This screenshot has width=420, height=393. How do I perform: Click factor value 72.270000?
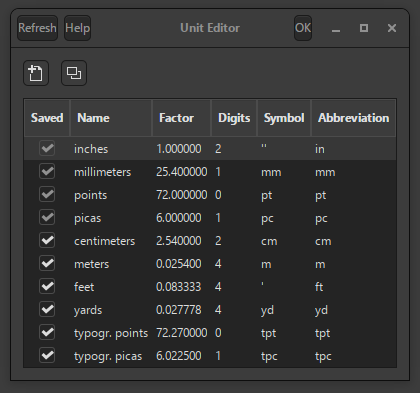(182, 333)
